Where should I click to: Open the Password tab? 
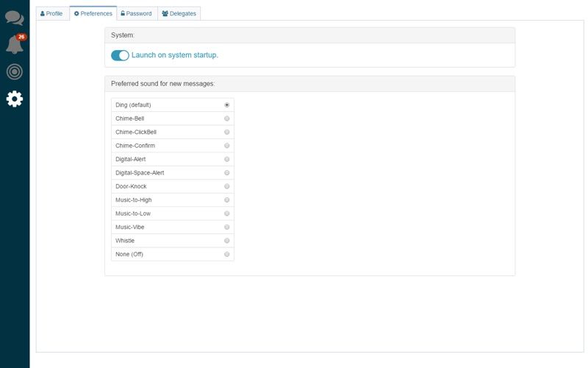click(x=137, y=13)
